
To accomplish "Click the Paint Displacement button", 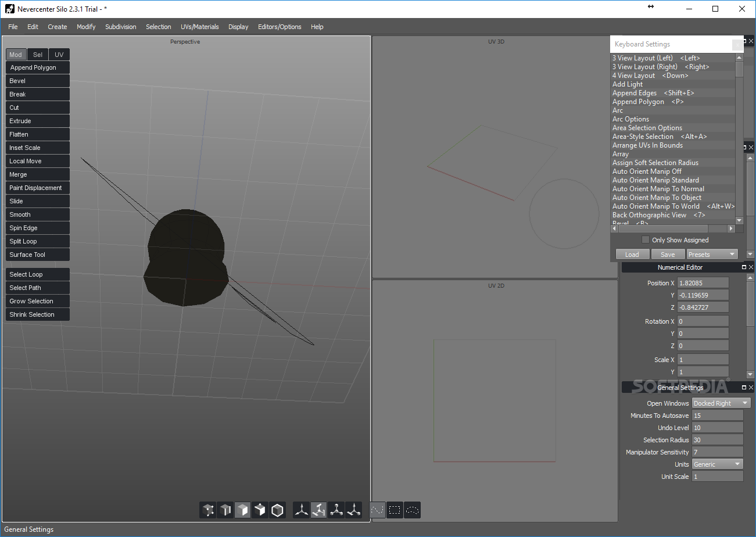I will click(38, 188).
